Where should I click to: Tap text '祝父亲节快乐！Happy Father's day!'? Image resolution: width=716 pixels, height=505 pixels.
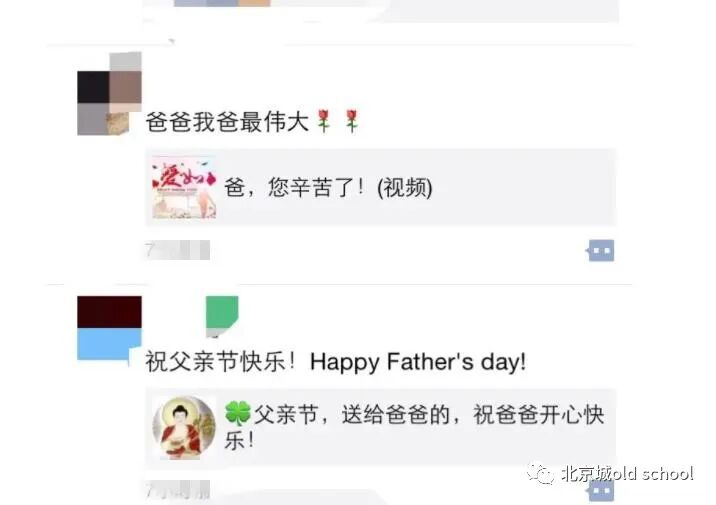(x=336, y=362)
